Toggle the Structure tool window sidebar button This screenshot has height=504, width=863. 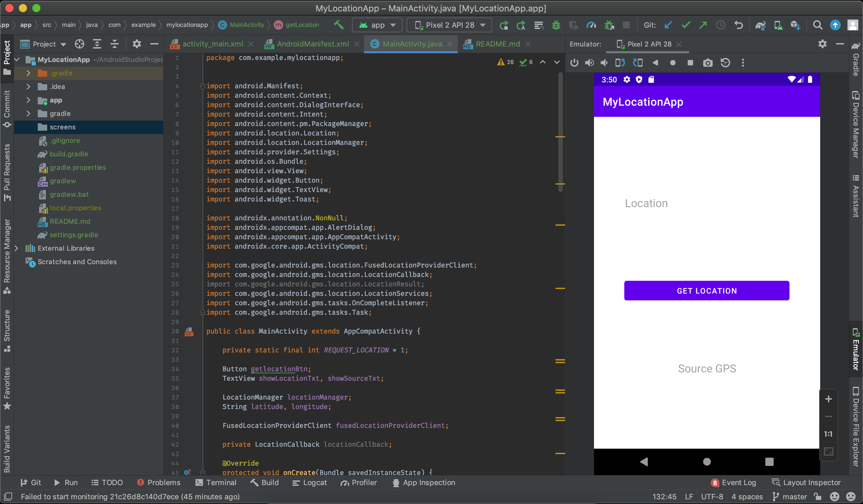(7, 330)
